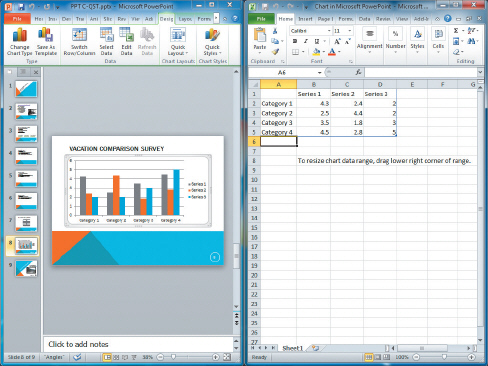Viewport: 488px width, 366px height.
Task: Click Insert Function fx button
Action: 358,72
